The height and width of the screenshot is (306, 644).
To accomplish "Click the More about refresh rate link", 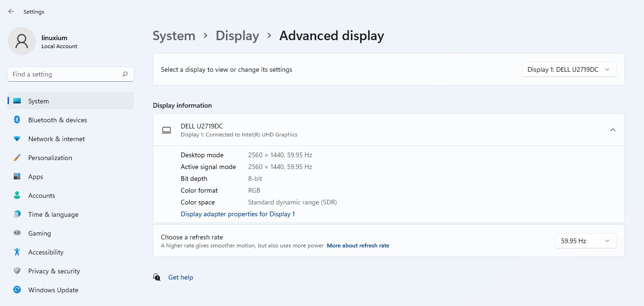I will pos(358,246).
